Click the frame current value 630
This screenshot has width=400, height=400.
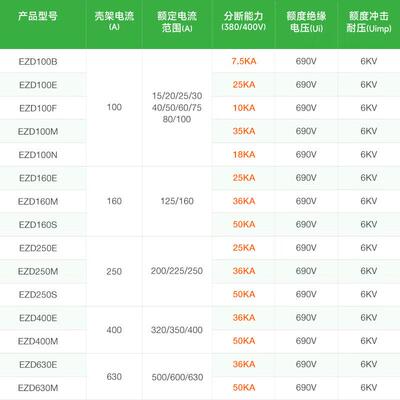tap(114, 377)
